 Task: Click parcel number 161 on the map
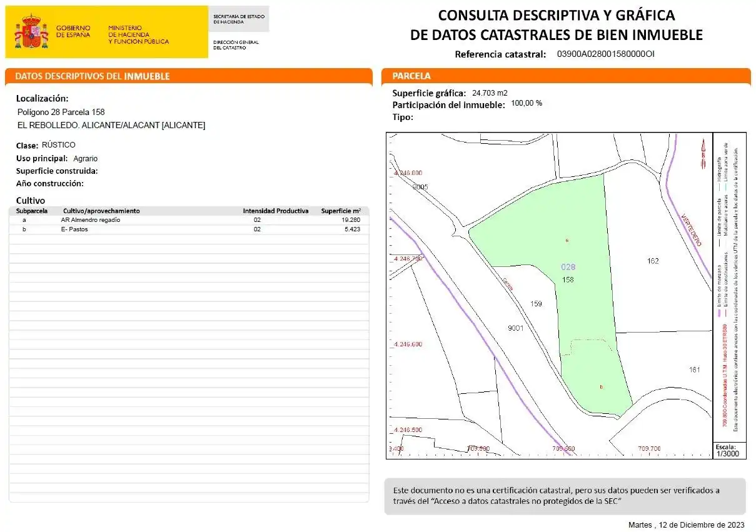(694, 370)
